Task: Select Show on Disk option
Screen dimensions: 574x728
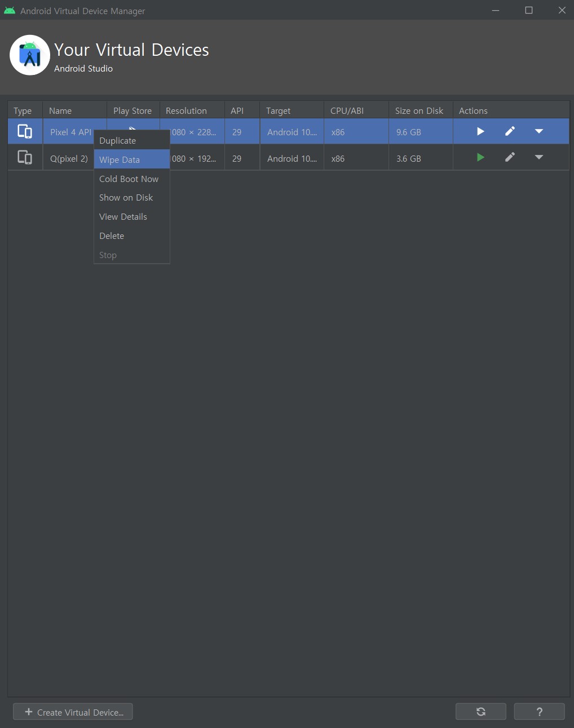Action: pos(131,198)
